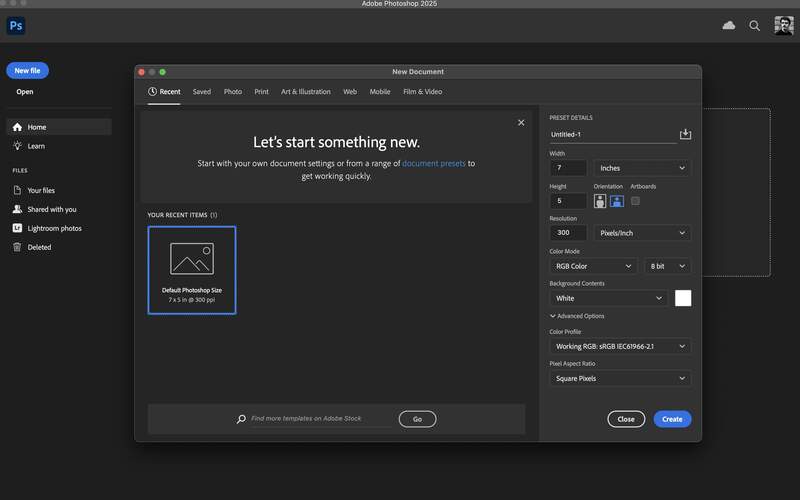Click the Height input field

[568, 201]
